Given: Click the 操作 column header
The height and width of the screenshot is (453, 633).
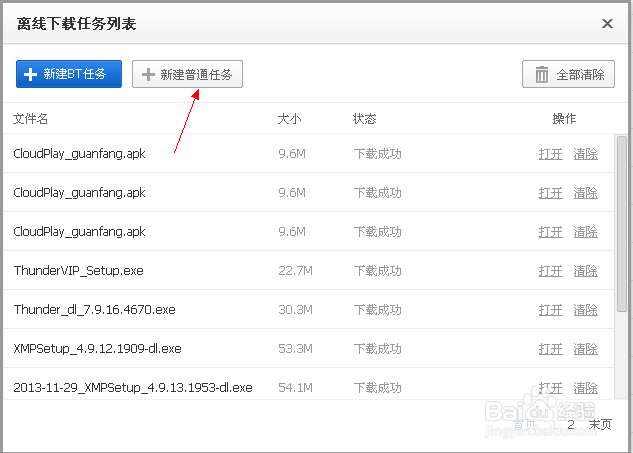Looking at the screenshot, I should point(564,119).
